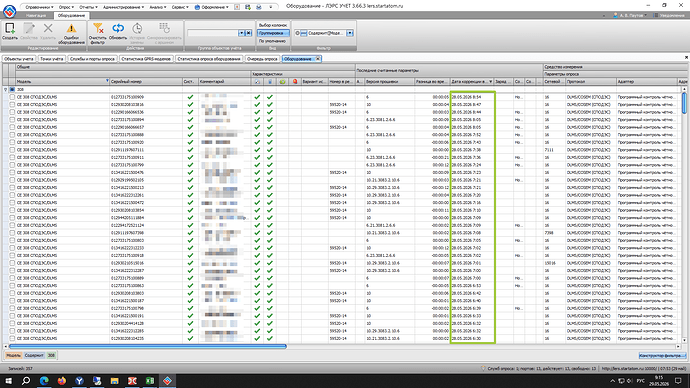The width and height of the screenshot is (690, 388).
Task: Open the Администрирование menu
Action: pos(123,7)
